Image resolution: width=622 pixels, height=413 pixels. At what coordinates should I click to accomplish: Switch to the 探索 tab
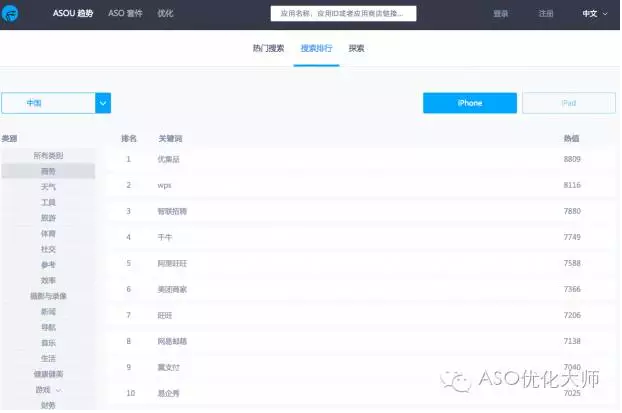(x=356, y=48)
